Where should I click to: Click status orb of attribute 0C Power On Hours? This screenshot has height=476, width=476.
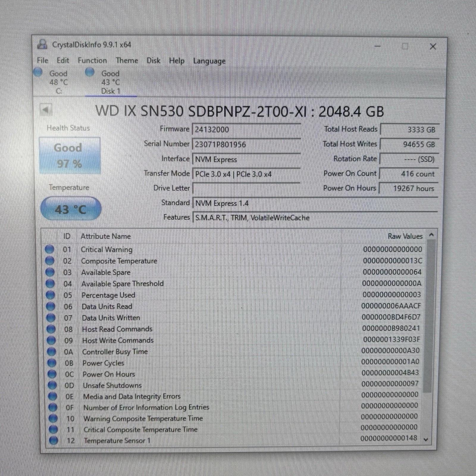click(52, 374)
